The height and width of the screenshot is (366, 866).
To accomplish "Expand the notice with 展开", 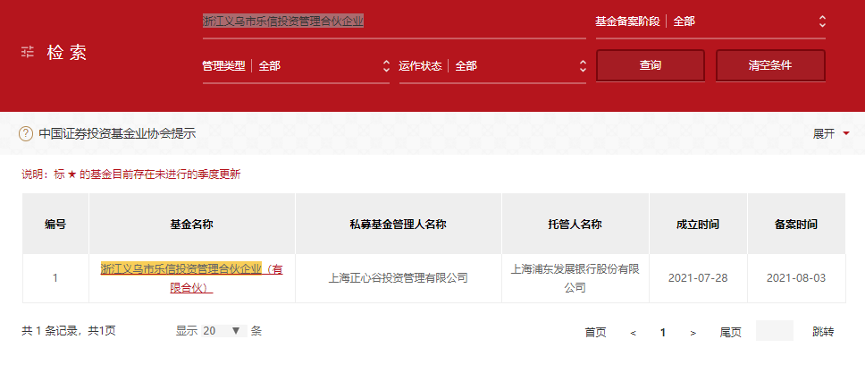I will click(x=831, y=134).
